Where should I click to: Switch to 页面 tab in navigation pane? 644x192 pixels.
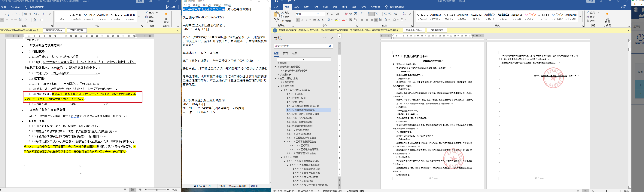coord(285,53)
